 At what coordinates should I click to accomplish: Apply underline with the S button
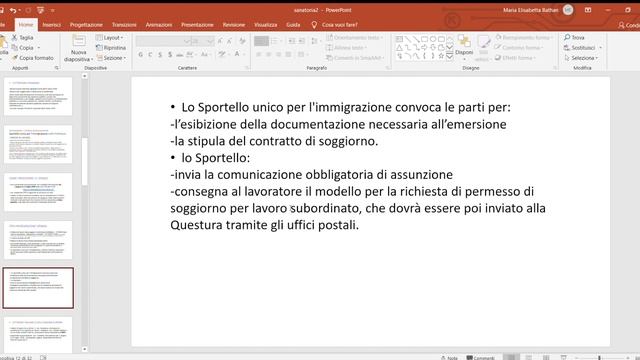(160, 54)
